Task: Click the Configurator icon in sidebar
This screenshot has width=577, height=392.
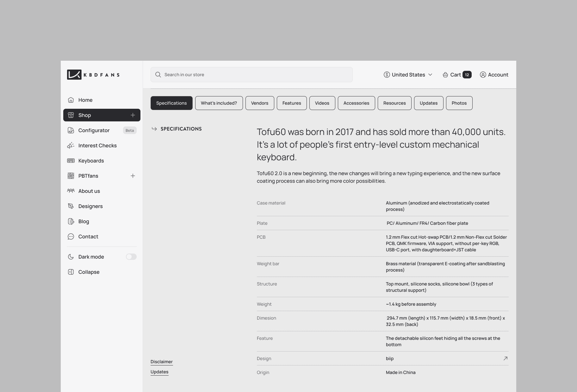Action: click(x=71, y=130)
